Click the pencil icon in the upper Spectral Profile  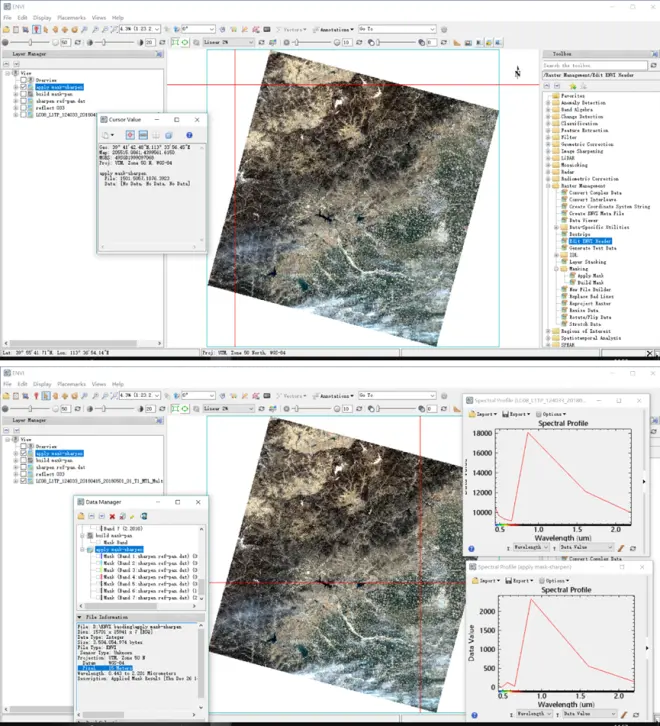tap(621, 548)
